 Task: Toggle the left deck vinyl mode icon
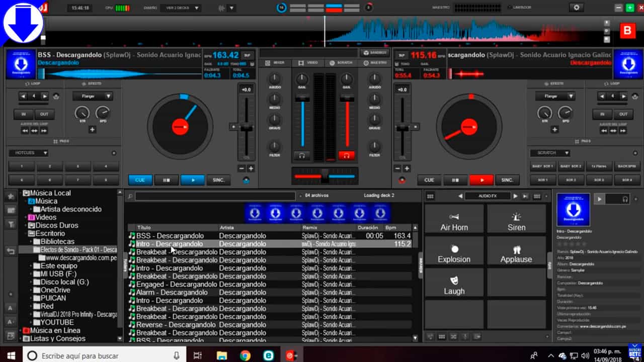247,180
